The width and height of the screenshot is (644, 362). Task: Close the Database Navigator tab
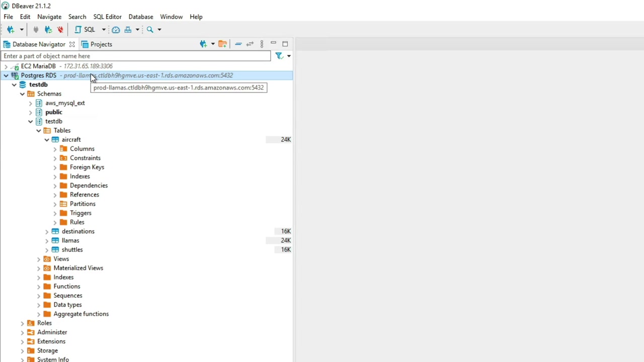[72, 44]
